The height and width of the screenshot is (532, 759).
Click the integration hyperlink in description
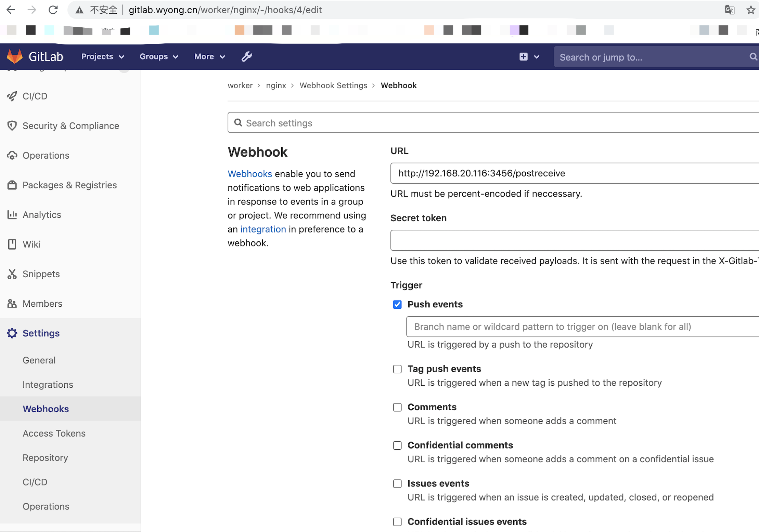263,229
